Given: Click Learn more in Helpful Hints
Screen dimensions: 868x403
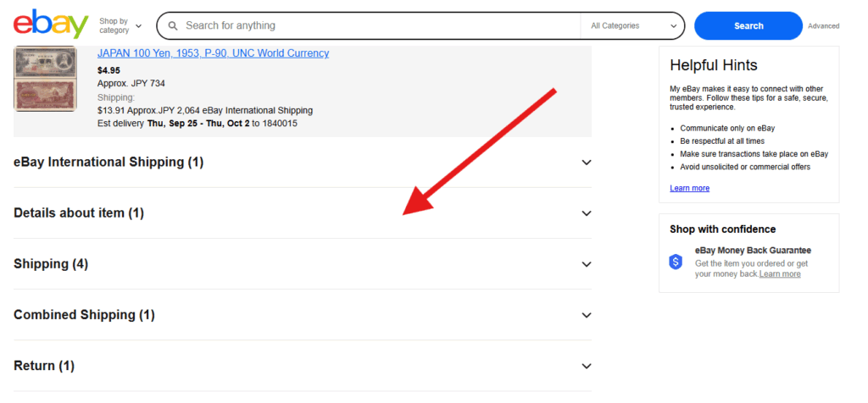Looking at the screenshot, I should tap(689, 188).
